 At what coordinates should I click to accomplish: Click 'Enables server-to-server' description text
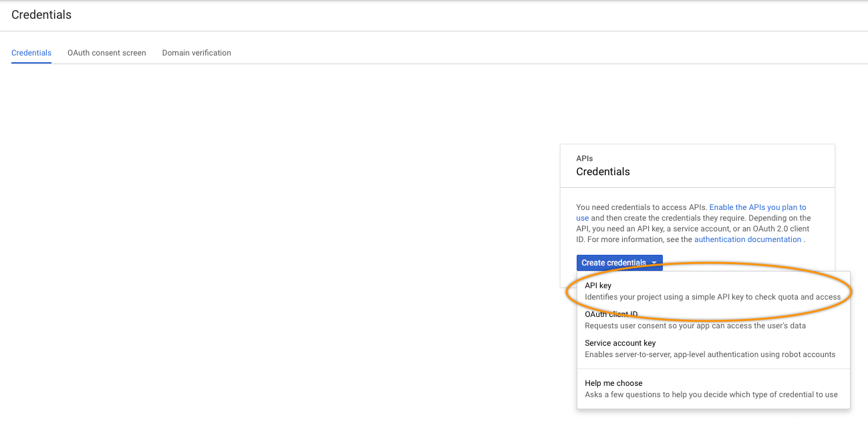710,354
